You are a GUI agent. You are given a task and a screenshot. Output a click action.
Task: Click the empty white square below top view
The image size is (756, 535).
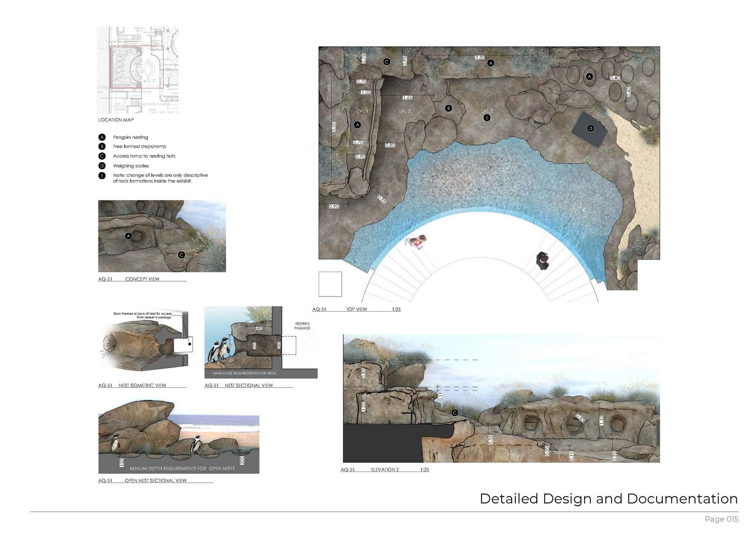pos(330,284)
